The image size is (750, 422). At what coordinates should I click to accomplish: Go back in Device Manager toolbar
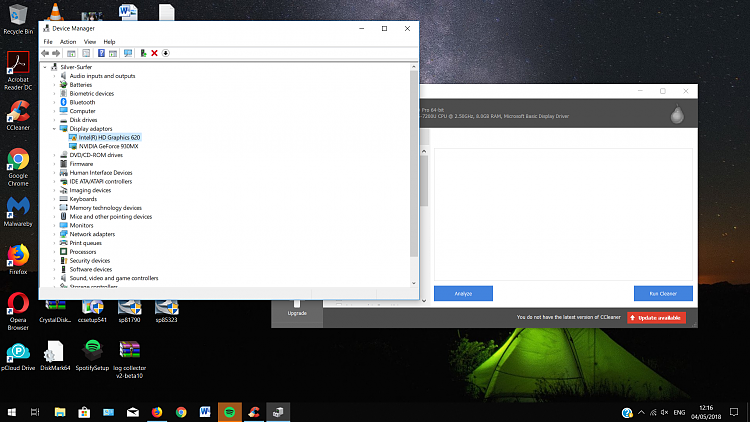[x=45, y=53]
